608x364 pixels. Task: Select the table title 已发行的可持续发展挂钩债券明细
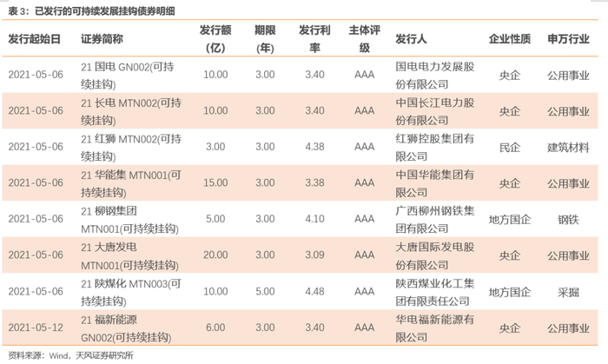click(105, 11)
